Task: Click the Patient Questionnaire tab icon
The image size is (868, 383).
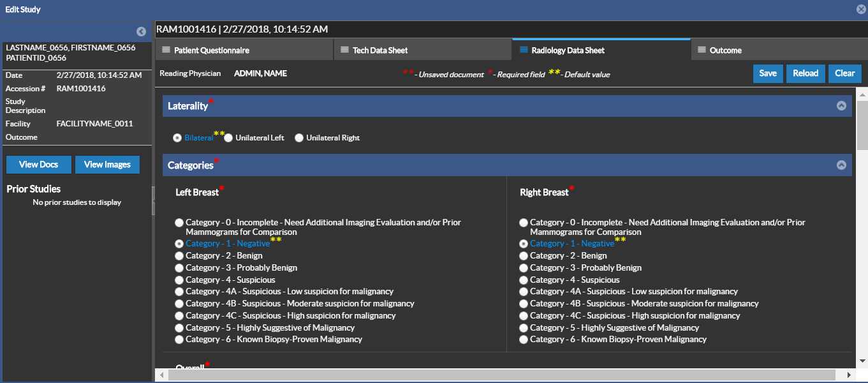Action: pos(166,50)
